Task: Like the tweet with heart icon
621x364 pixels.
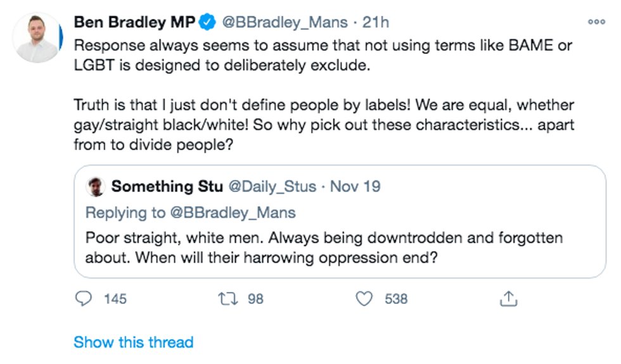Action: (x=364, y=299)
